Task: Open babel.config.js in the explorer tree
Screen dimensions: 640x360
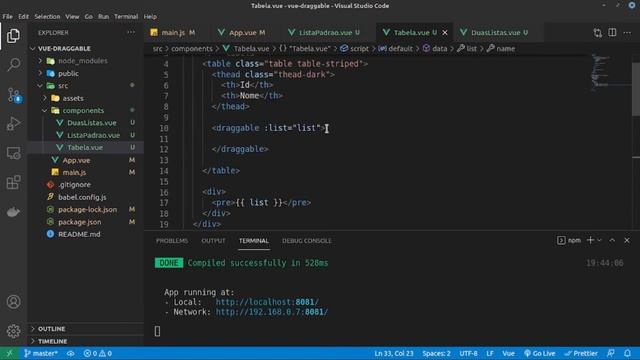Action: (82, 197)
